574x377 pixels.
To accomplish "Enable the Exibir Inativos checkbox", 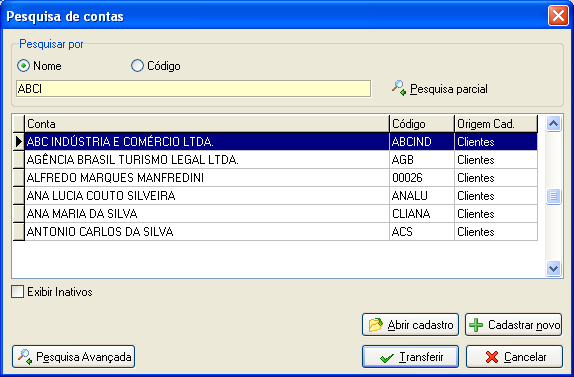I will (x=18, y=292).
